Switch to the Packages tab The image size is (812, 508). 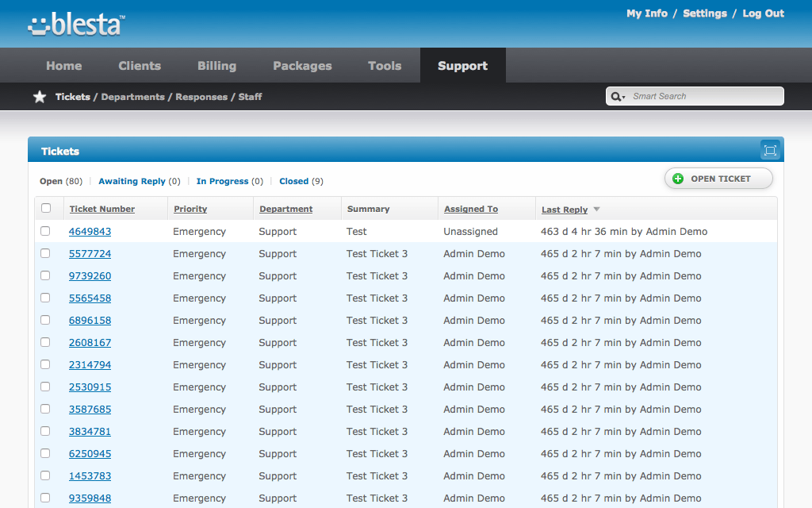302,66
